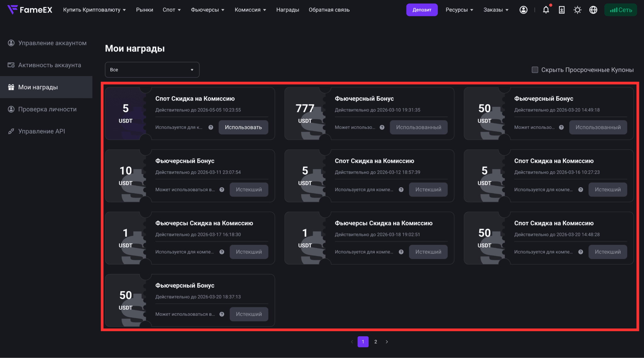
Task: Expand the Все coupon filter dropdown
Action: [152, 70]
